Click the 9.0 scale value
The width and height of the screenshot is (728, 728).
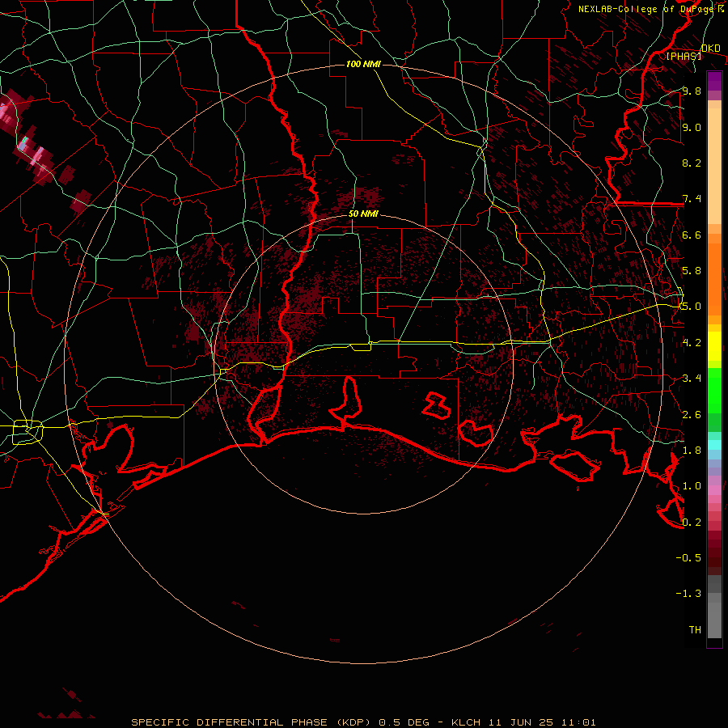[692, 127]
